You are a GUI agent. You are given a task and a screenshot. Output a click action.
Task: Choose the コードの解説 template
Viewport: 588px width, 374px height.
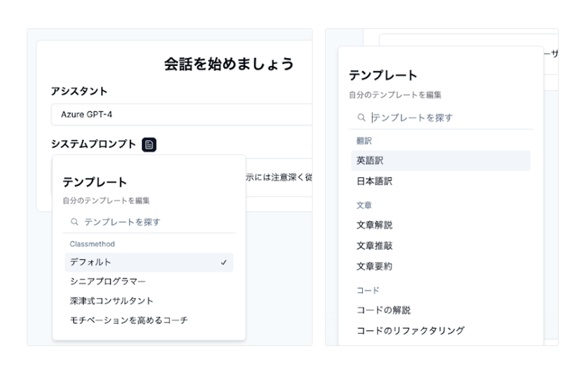pos(384,310)
